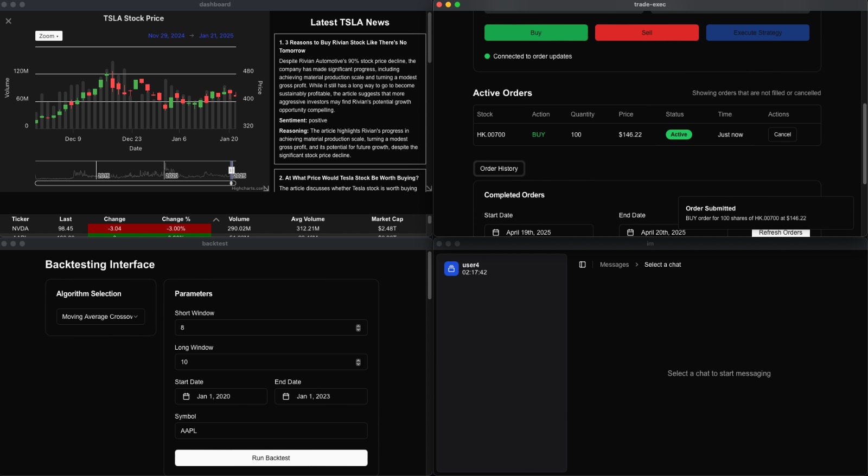
Task: Click the Short Window input field
Action: [x=271, y=327]
